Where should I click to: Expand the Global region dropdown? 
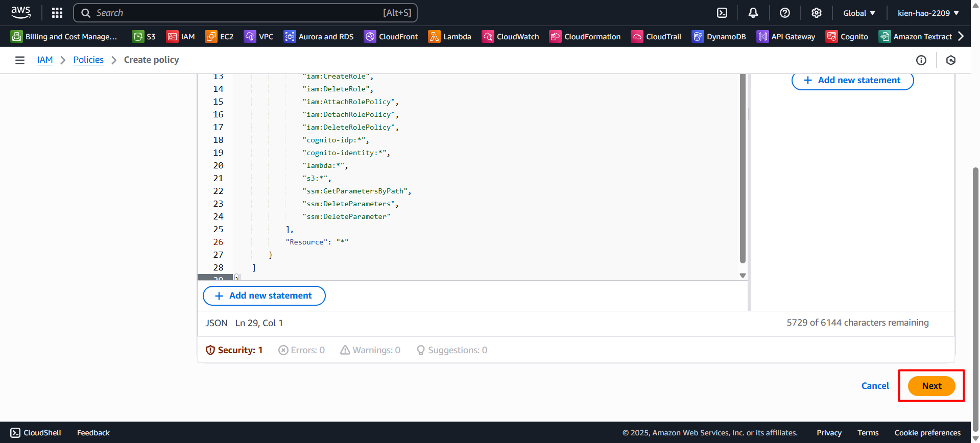tap(859, 13)
